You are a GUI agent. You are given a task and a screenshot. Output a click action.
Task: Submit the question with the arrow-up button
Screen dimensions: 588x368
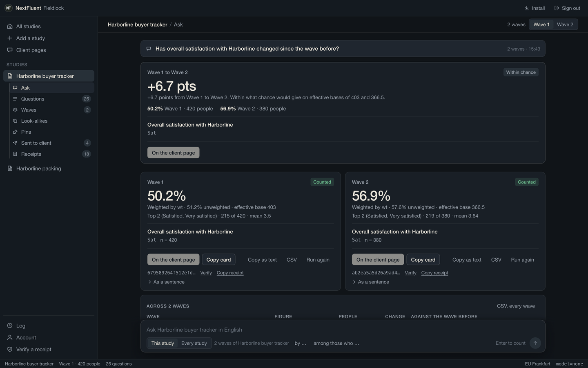tap(535, 343)
